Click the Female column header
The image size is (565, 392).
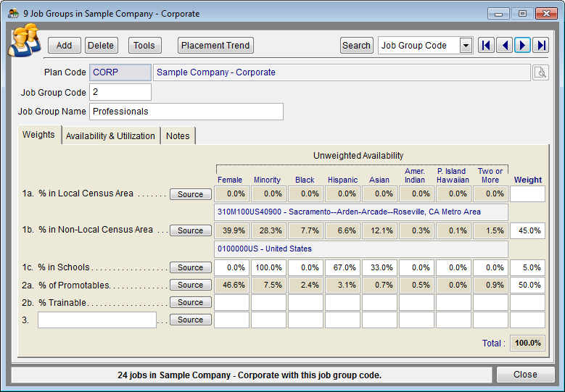click(x=230, y=180)
